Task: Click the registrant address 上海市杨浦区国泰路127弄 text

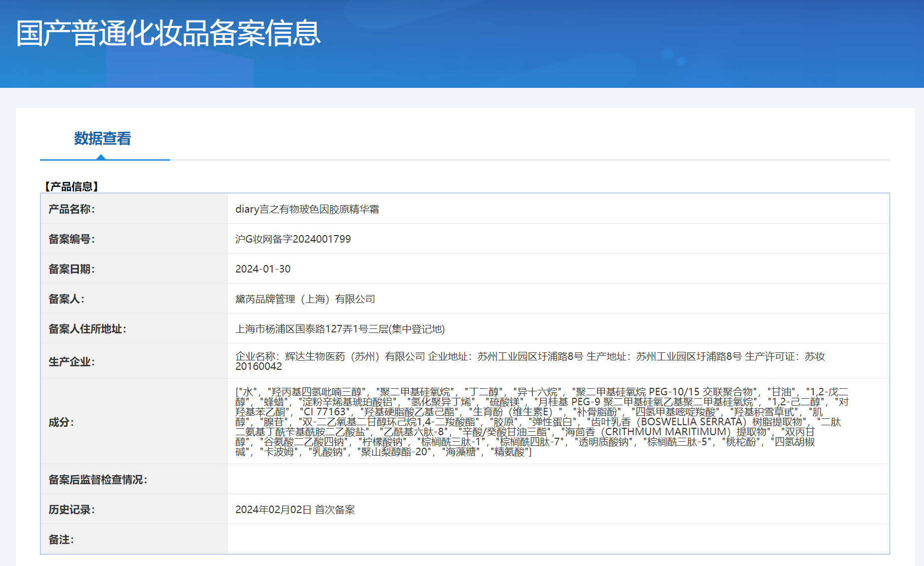Action: 339,329
